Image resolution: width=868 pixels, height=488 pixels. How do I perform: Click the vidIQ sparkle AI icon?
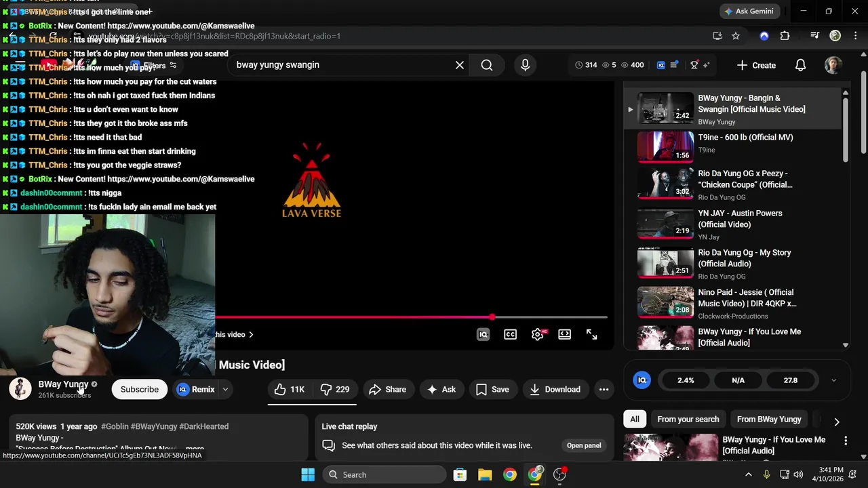click(706, 65)
